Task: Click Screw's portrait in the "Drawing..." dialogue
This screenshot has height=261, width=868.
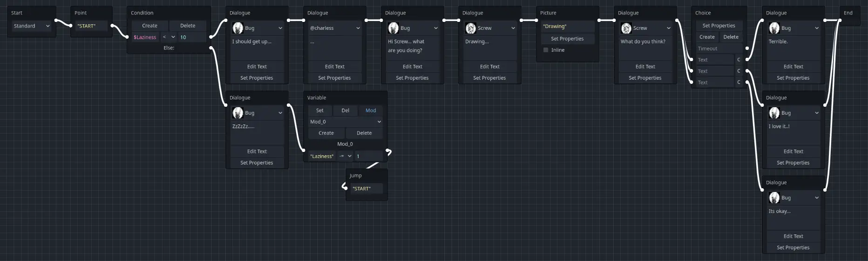Action: (x=471, y=28)
